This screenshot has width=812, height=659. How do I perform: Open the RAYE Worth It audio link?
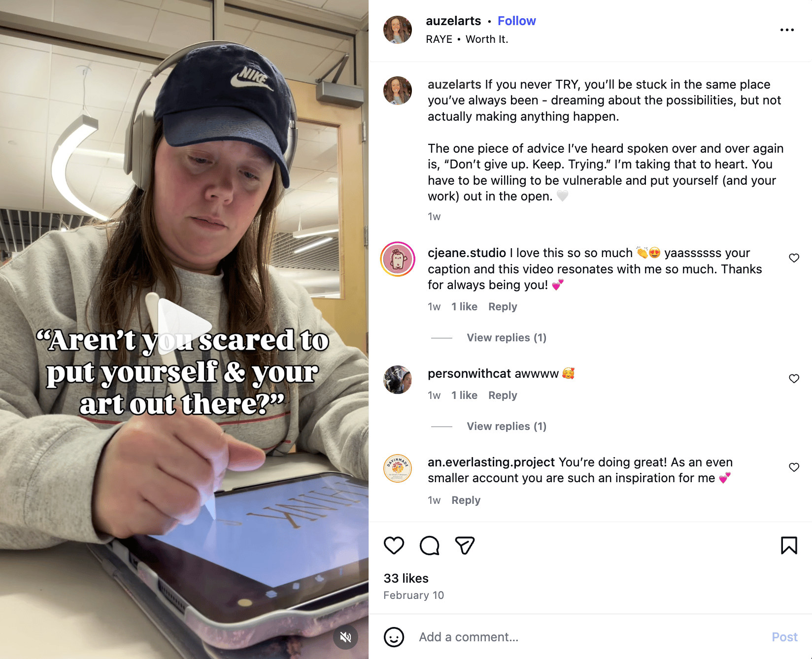click(x=467, y=39)
